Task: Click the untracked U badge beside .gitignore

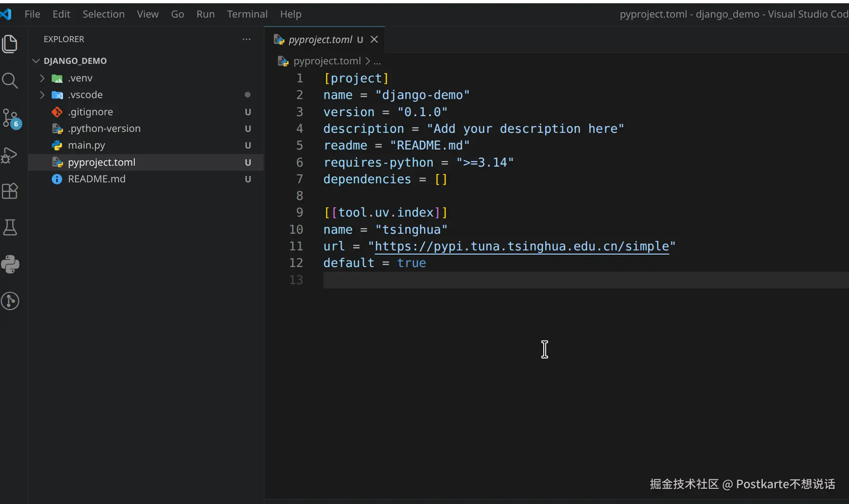Action: [x=248, y=112]
